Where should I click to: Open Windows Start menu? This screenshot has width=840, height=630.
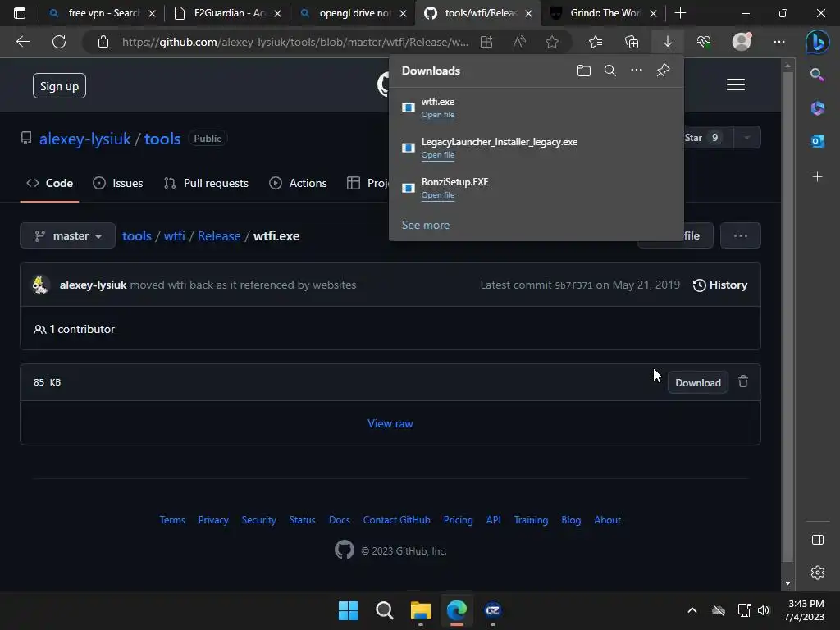(x=348, y=610)
